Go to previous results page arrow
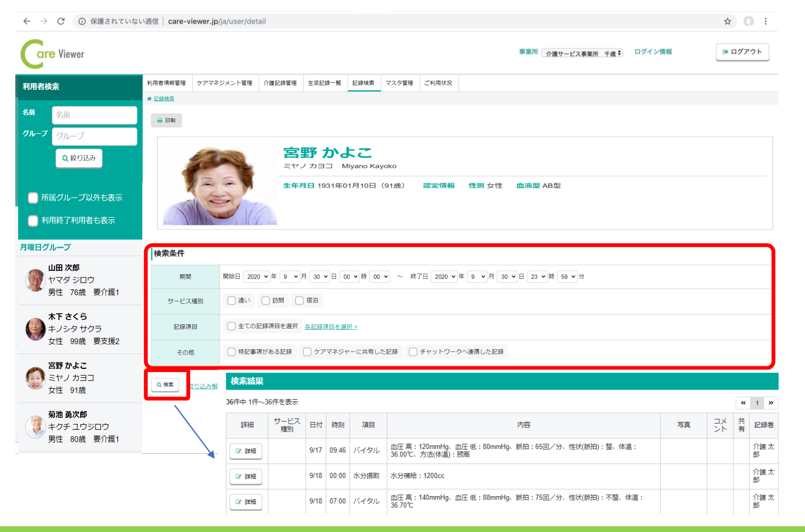This screenshot has height=532, width=805. 743,403
